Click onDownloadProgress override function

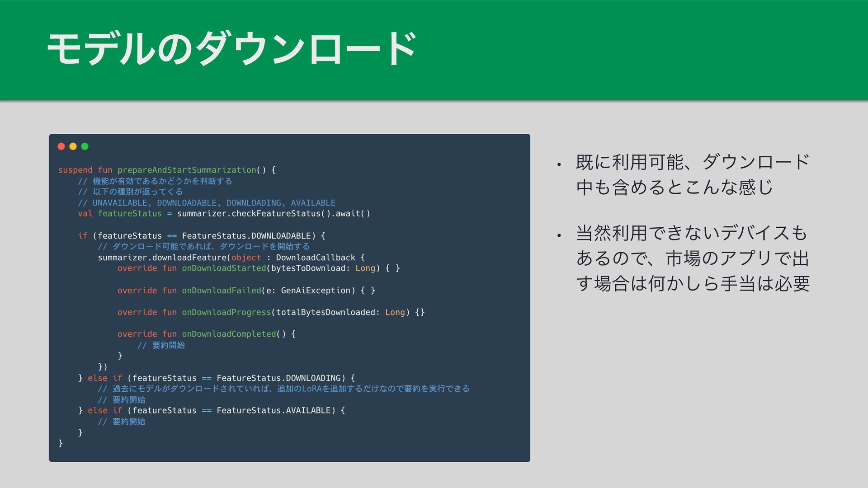[x=226, y=312]
